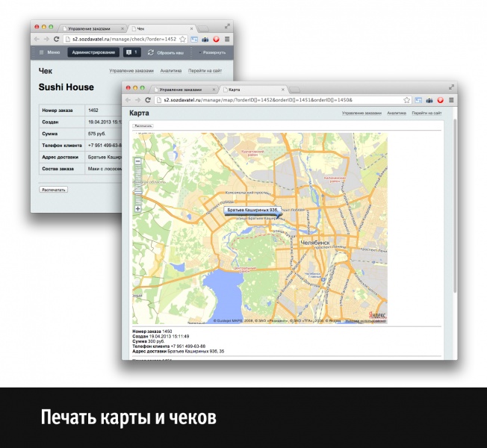Select the Чек tab in back window

point(161,28)
